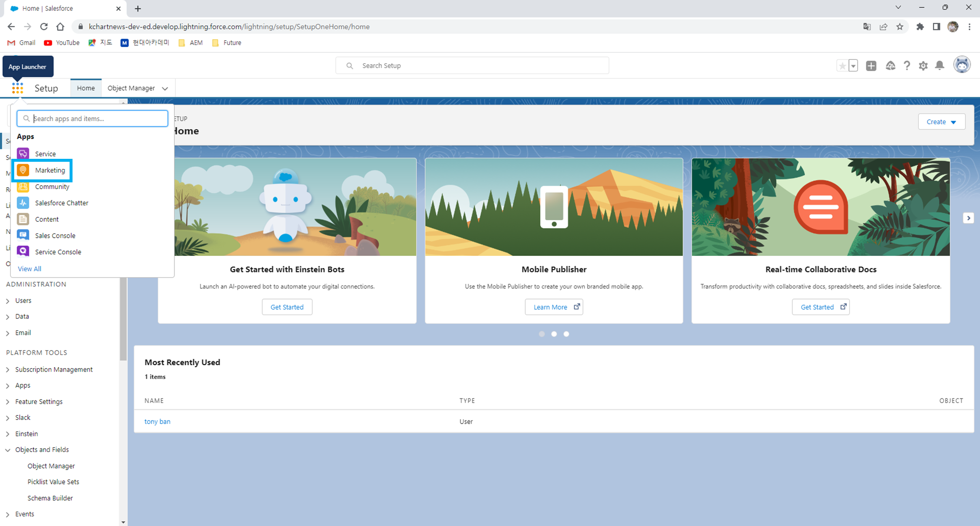Open the Trailhead guidance icon
This screenshot has width=980, height=526.
(x=890, y=66)
